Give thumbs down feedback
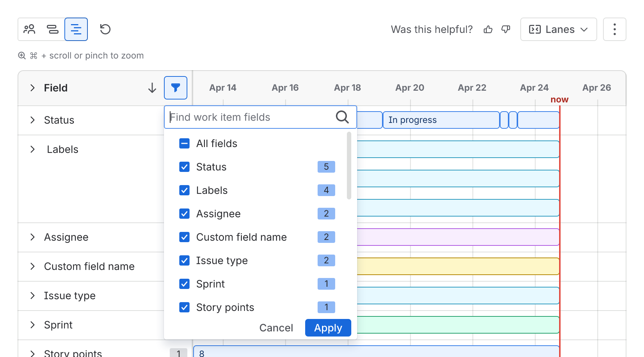644x357 pixels. tap(506, 29)
